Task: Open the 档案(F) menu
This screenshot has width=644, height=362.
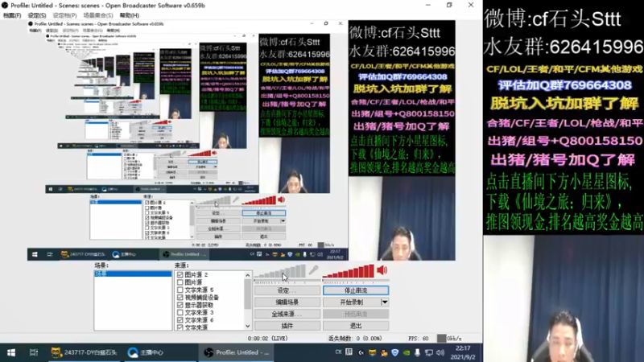Action: (12, 15)
